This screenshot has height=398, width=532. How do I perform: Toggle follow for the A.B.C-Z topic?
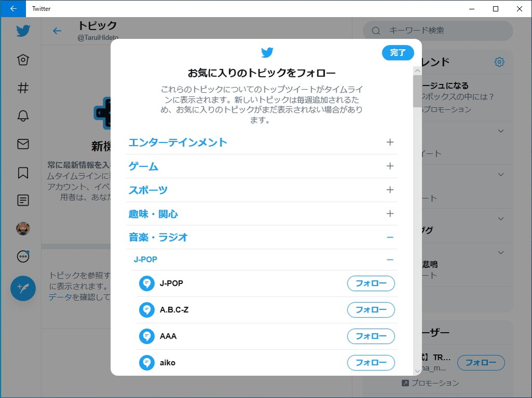click(x=371, y=310)
